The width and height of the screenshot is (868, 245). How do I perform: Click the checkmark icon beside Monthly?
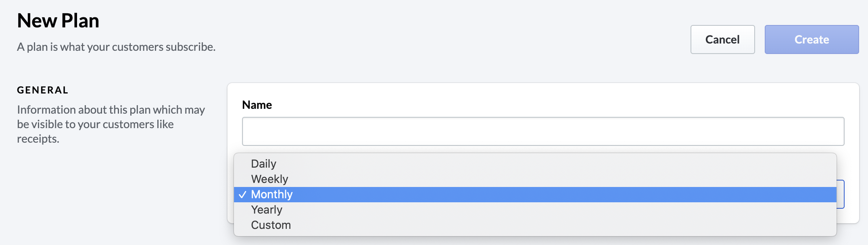pos(242,195)
